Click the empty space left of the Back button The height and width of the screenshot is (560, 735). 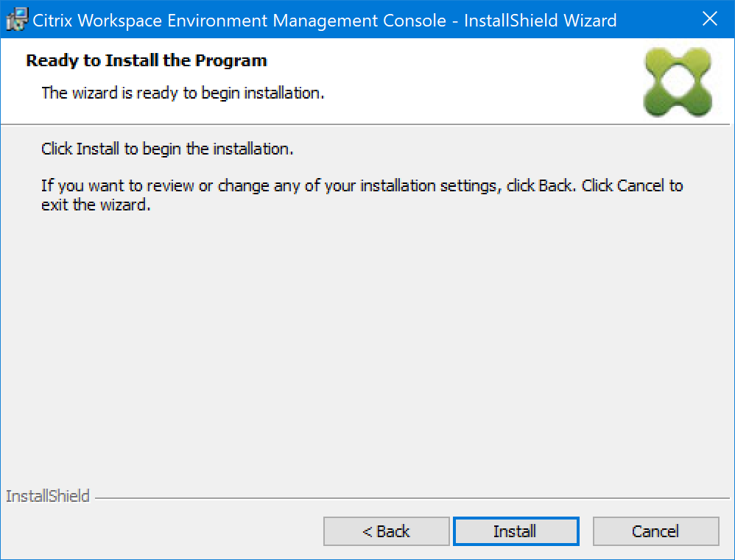tap(162, 531)
